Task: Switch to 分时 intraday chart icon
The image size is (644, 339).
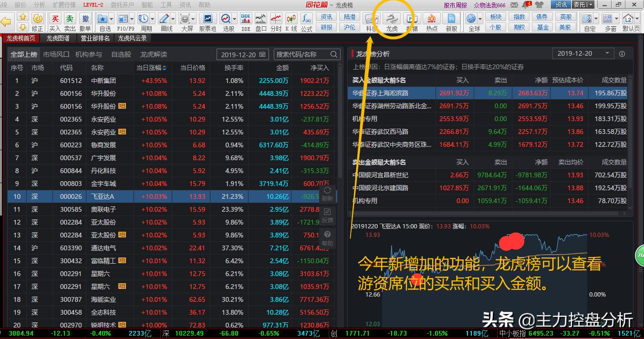Action: click(x=276, y=19)
